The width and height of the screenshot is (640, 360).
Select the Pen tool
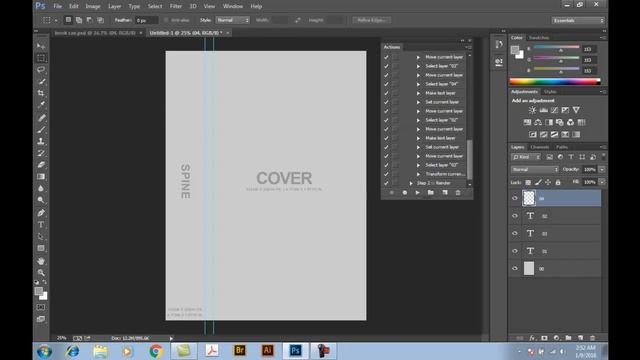[x=41, y=213]
